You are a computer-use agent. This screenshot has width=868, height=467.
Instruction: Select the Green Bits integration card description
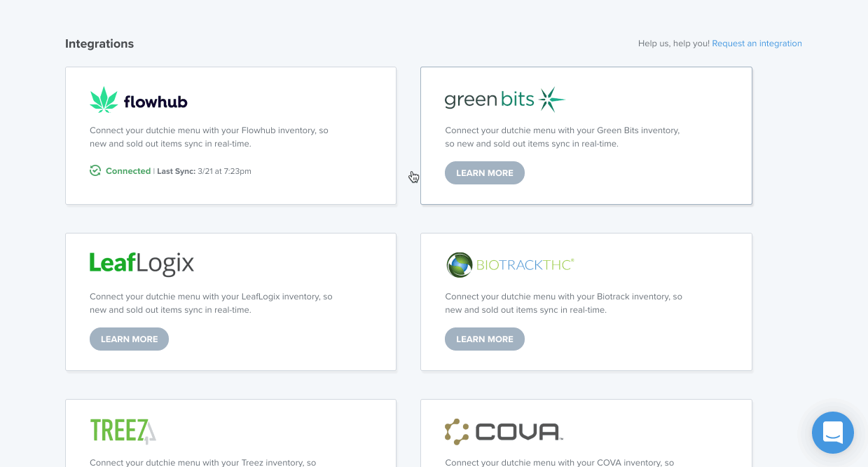click(563, 137)
